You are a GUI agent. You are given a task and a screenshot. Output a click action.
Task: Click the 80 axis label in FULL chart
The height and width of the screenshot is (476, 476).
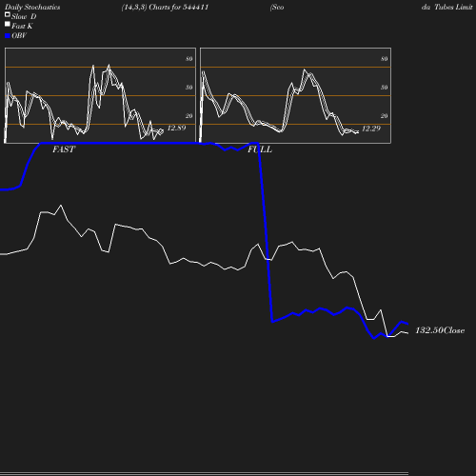[385, 59]
